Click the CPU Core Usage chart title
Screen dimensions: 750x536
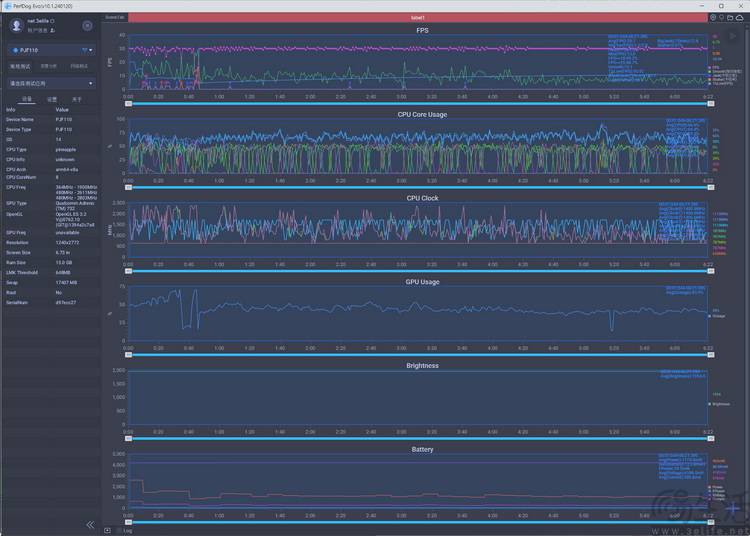[x=422, y=114]
